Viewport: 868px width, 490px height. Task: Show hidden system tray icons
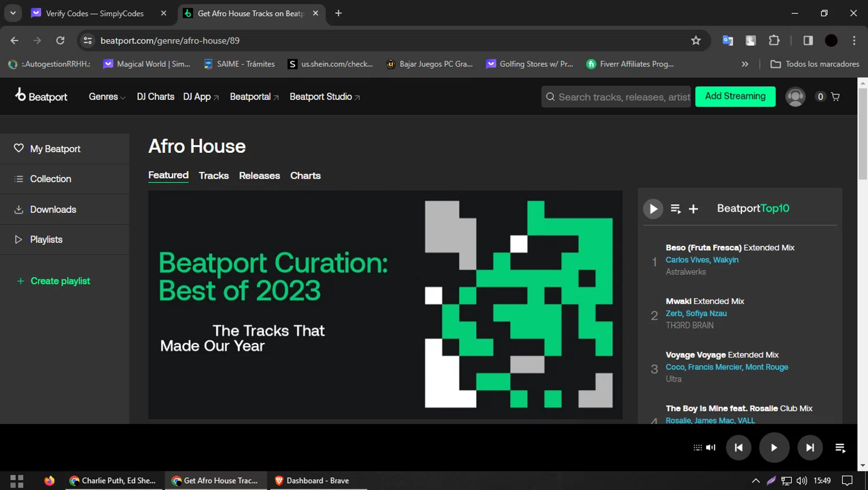pyautogui.click(x=756, y=481)
